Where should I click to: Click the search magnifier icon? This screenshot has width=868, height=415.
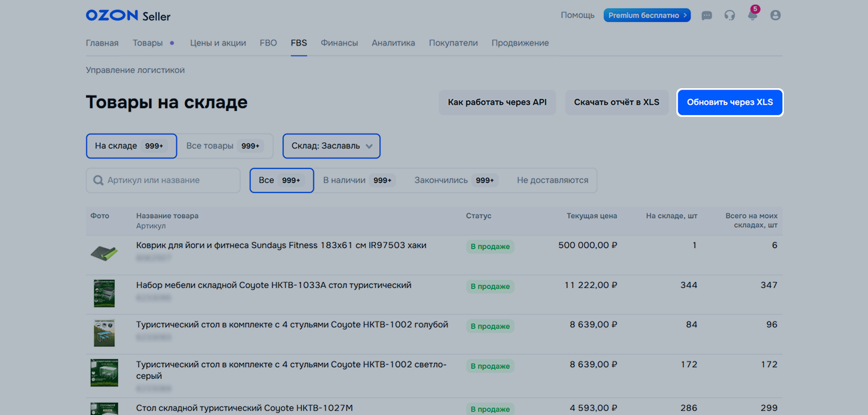98,180
